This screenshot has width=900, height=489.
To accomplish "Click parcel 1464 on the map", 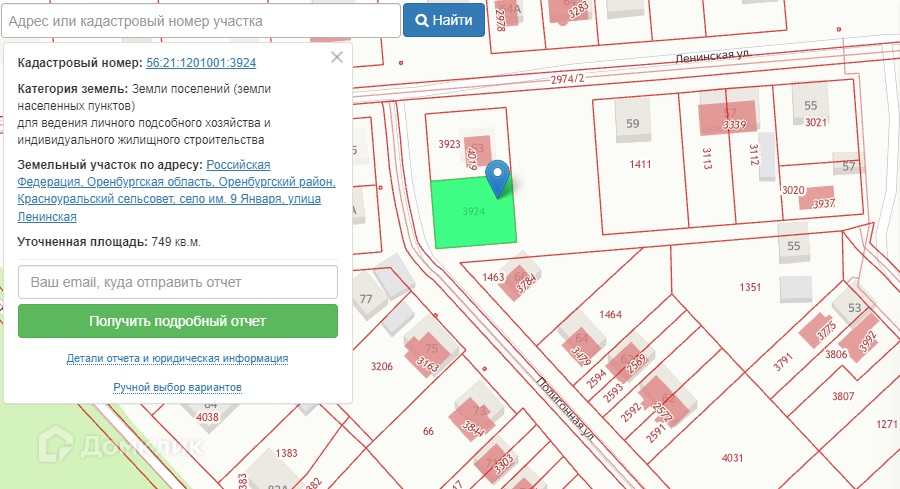I will click(x=610, y=314).
